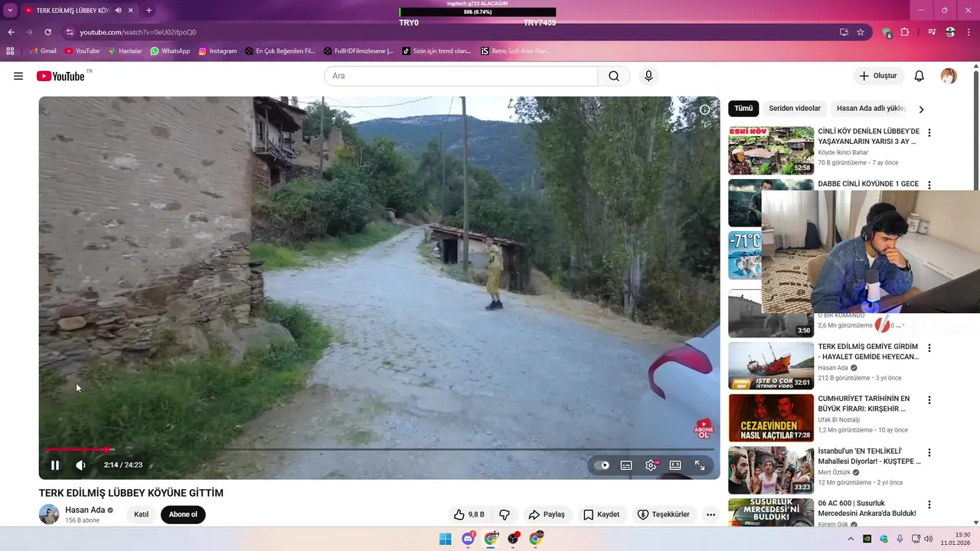Dislike the video
980x551 pixels.
click(x=505, y=514)
